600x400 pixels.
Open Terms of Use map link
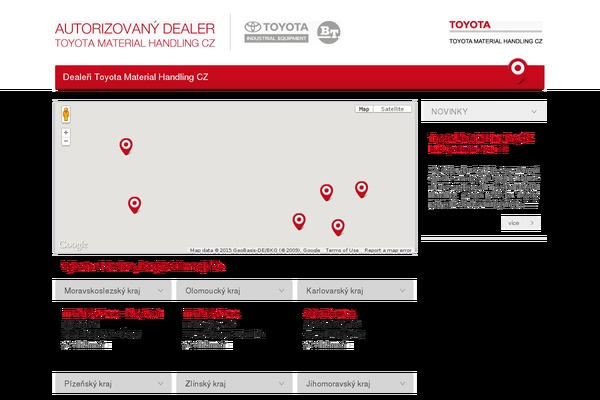pyautogui.click(x=342, y=250)
